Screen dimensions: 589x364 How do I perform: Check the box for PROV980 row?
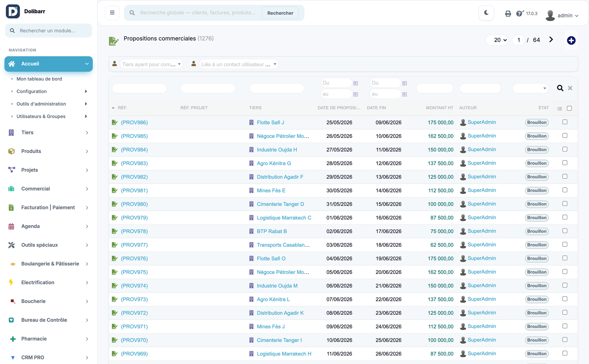565,203
